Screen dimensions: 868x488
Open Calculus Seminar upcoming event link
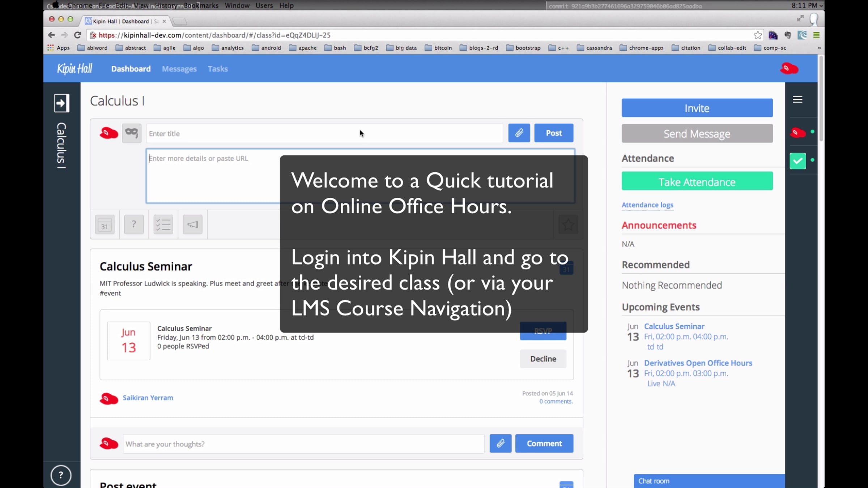click(674, 326)
